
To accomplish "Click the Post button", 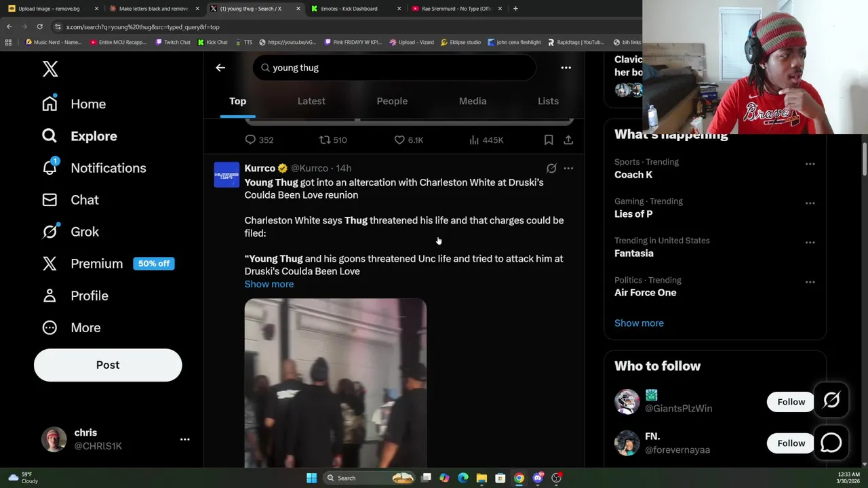I will pyautogui.click(x=108, y=365).
